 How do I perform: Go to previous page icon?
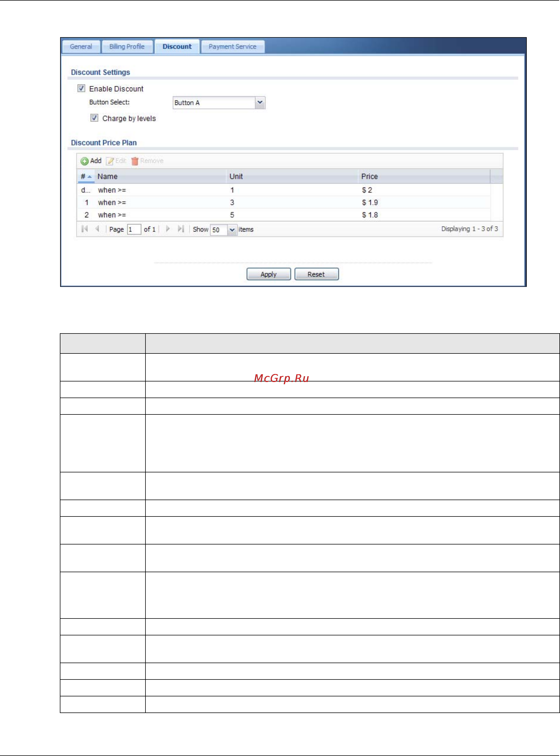[98, 229]
